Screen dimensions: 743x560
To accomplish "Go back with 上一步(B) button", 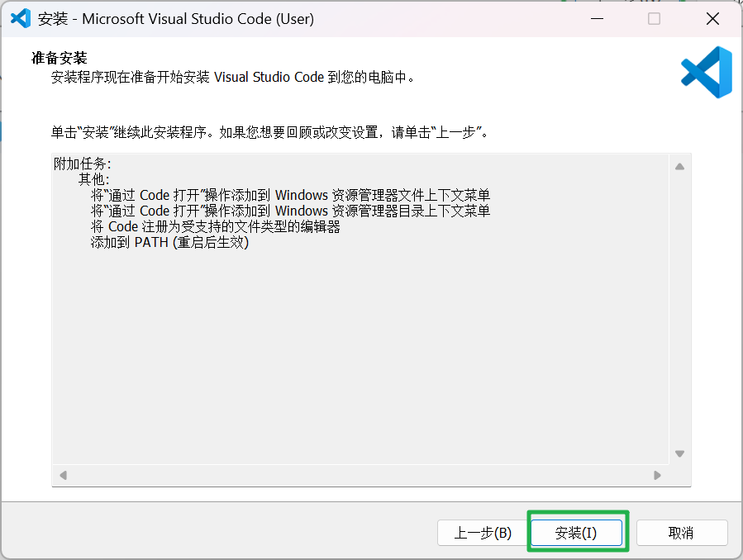I will (483, 533).
